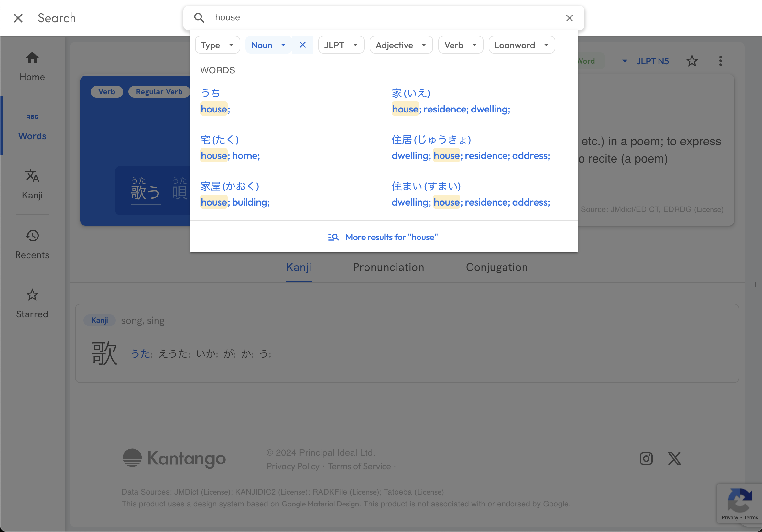The height and width of the screenshot is (532, 762).
Task: Remove the Noun filter chip
Action: [302, 45]
